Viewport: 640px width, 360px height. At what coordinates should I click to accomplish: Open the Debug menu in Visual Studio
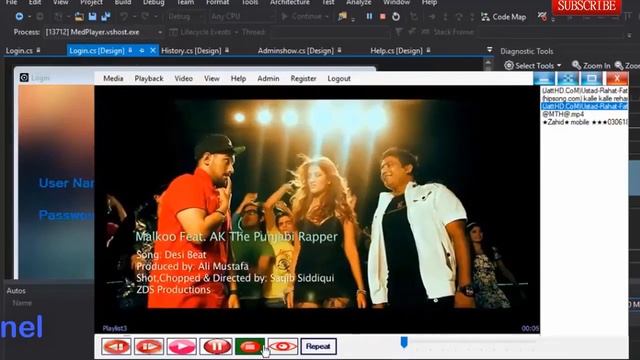coord(153,2)
